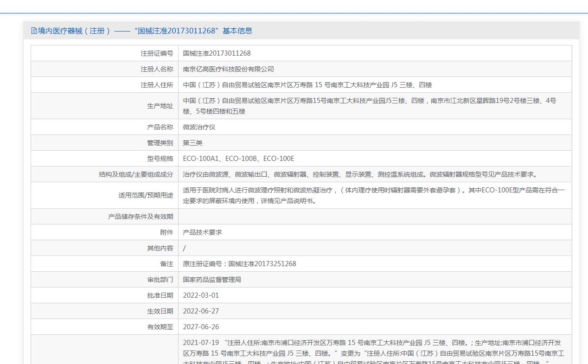
Task: Click the empty 产品储存条件及有效期 value cell
Action: point(375,217)
